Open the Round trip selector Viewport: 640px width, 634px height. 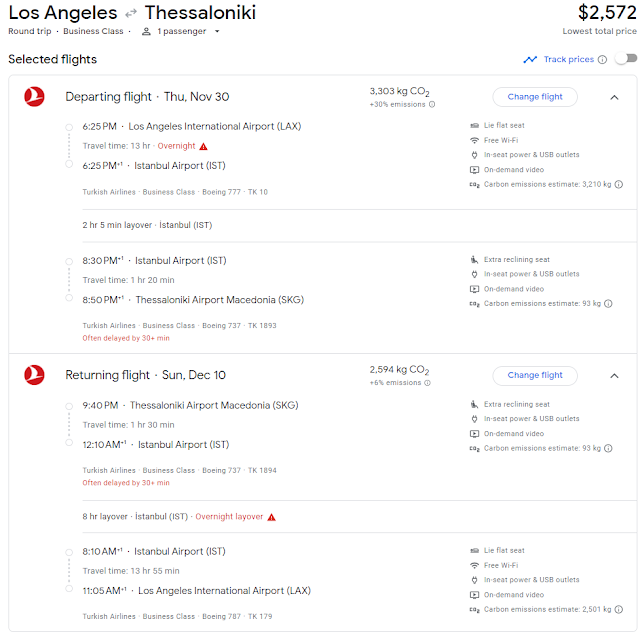28,31
